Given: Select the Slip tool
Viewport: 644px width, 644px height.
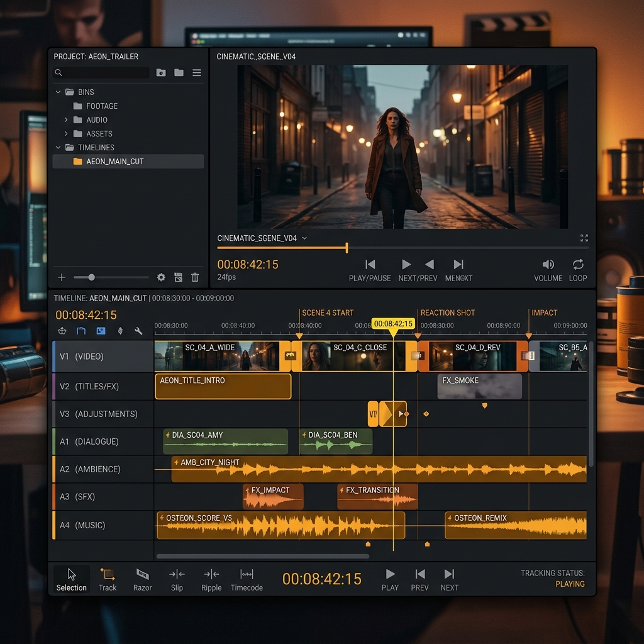Looking at the screenshot, I should [177, 579].
